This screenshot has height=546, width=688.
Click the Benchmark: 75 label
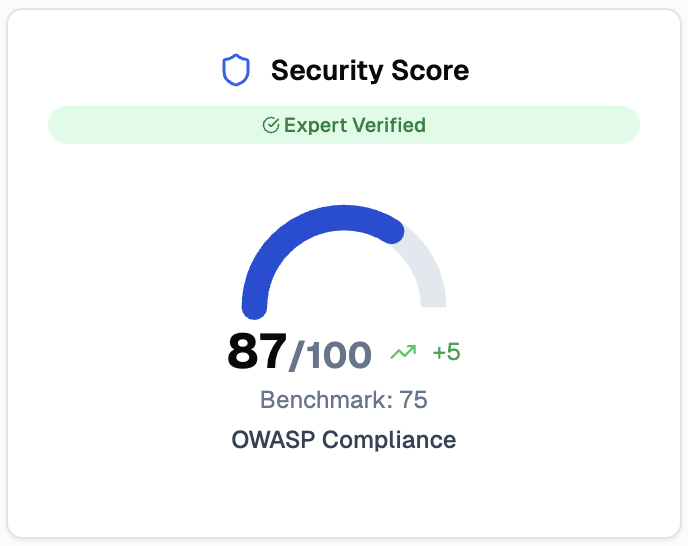click(x=344, y=400)
